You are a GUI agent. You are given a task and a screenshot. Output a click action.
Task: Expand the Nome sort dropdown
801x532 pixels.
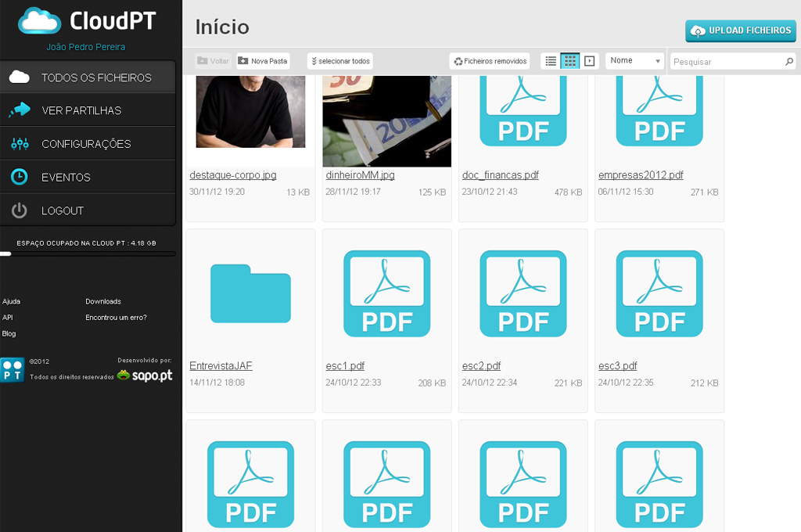[x=634, y=61]
